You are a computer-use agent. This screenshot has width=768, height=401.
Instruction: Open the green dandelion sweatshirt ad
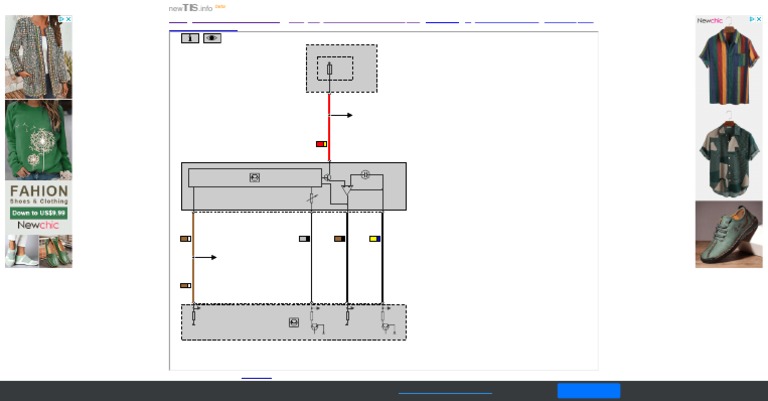point(39,140)
